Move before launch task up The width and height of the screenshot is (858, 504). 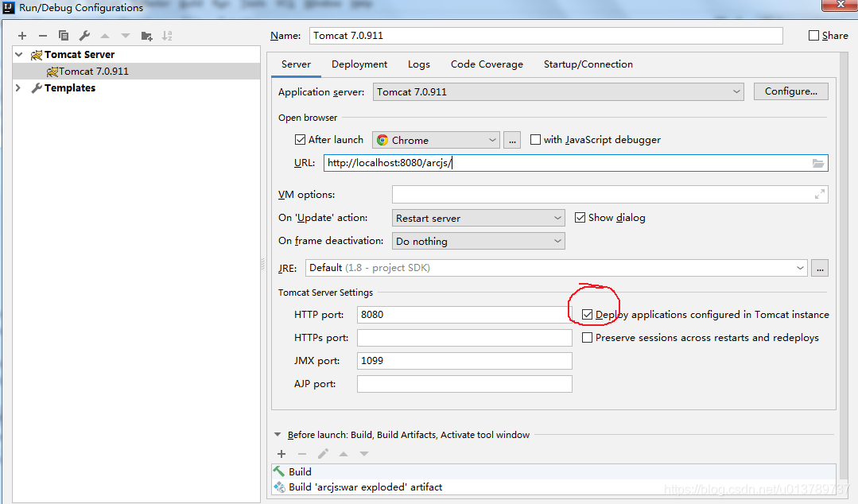click(x=344, y=454)
